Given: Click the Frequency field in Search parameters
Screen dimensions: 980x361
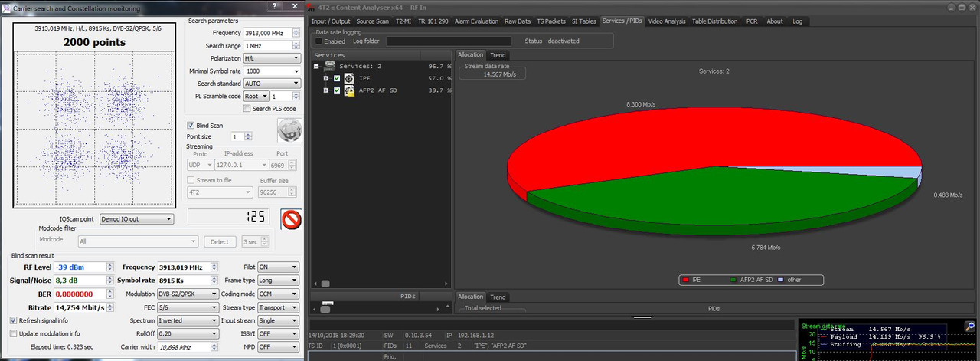Looking at the screenshot, I should click(271, 34).
